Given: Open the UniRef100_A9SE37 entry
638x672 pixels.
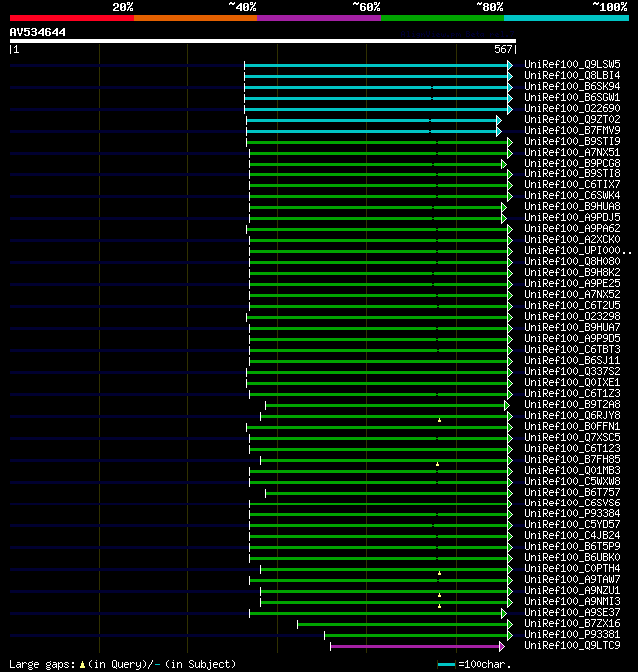Looking at the screenshot, I should pos(572,613).
